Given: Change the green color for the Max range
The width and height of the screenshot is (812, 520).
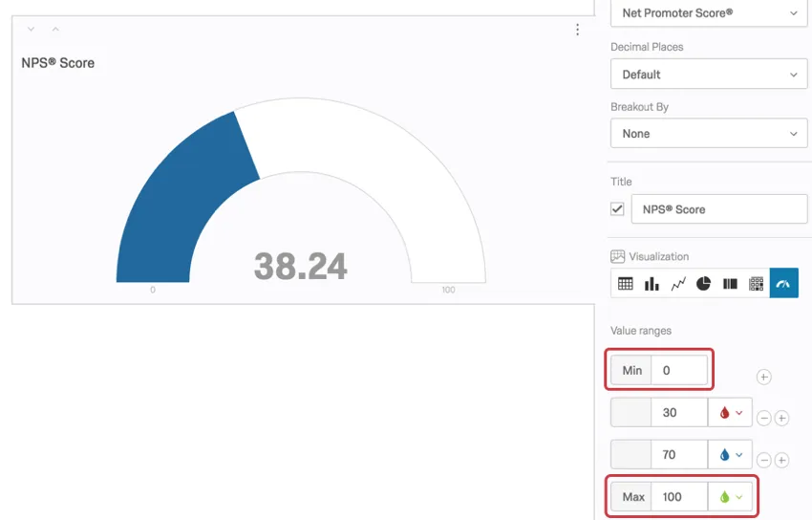Looking at the screenshot, I should pyautogui.click(x=730, y=497).
